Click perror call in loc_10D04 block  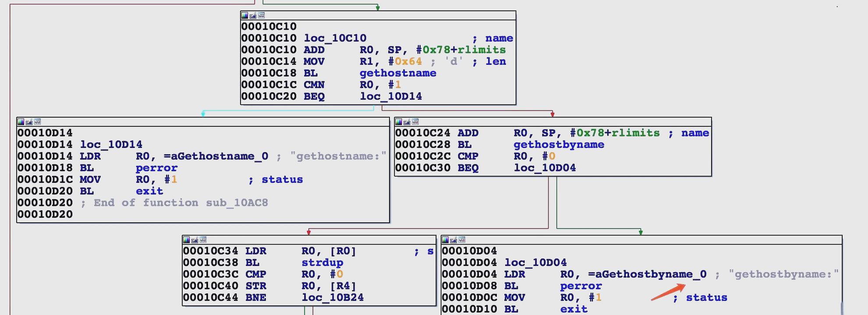(x=581, y=286)
